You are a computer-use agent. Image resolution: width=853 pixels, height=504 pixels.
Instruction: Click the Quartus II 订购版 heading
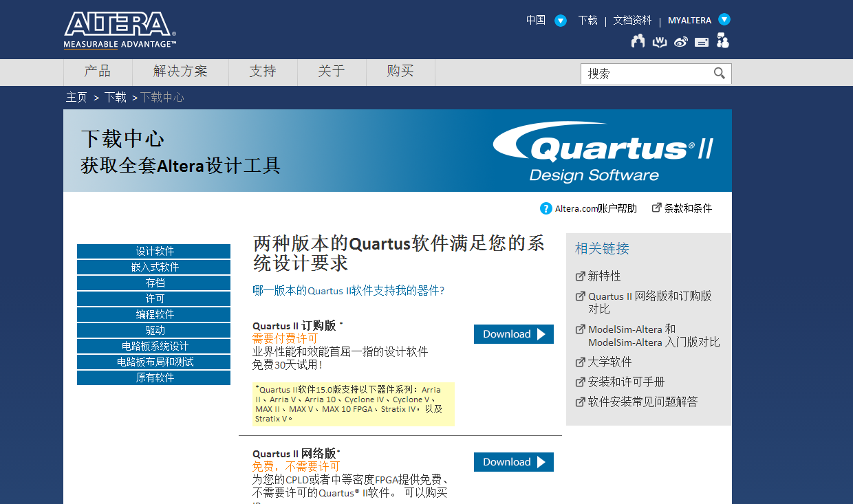tap(296, 326)
